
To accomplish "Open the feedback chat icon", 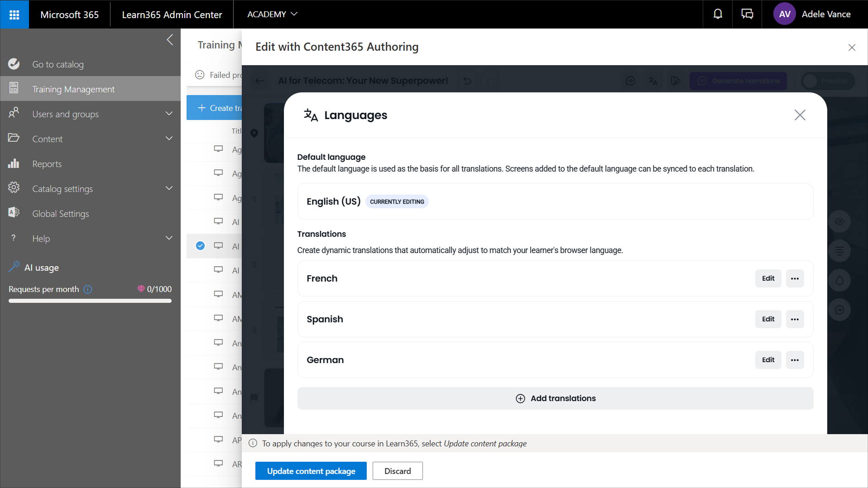I will [x=747, y=14].
